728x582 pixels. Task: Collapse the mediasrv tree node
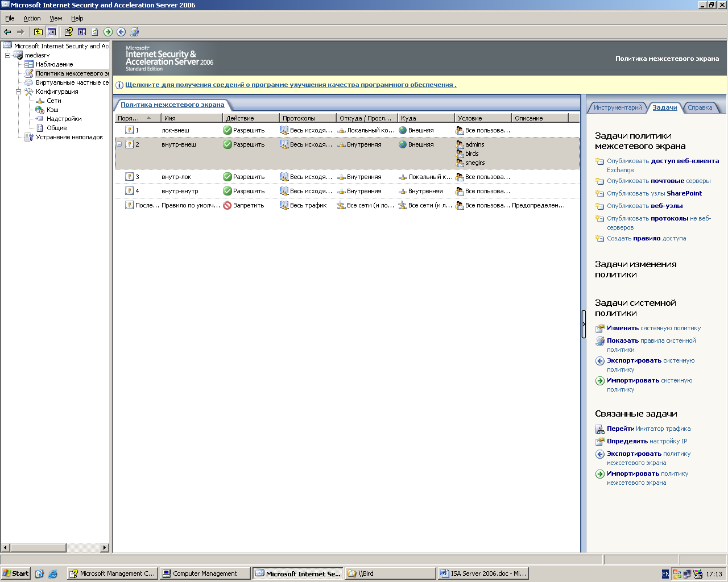(8, 55)
